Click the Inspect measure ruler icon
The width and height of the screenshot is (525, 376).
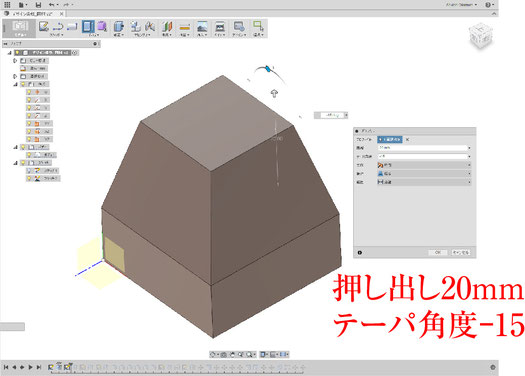coord(184,27)
